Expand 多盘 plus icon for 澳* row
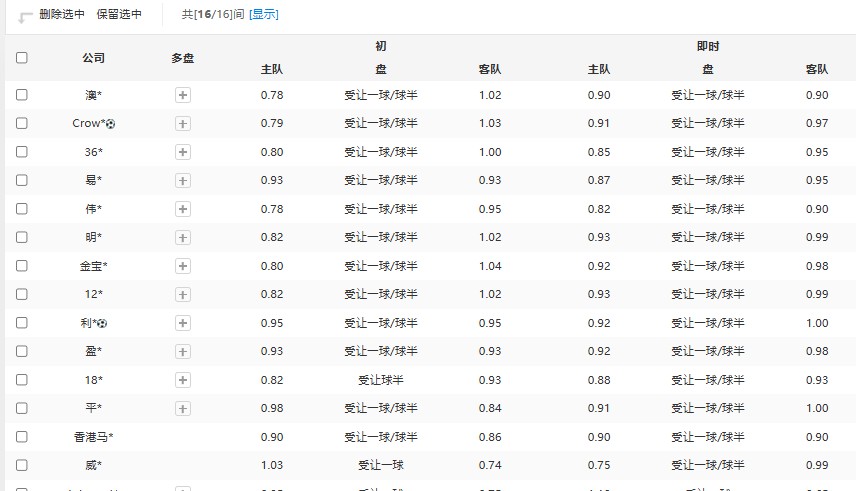The image size is (856, 491). [x=183, y=95]
